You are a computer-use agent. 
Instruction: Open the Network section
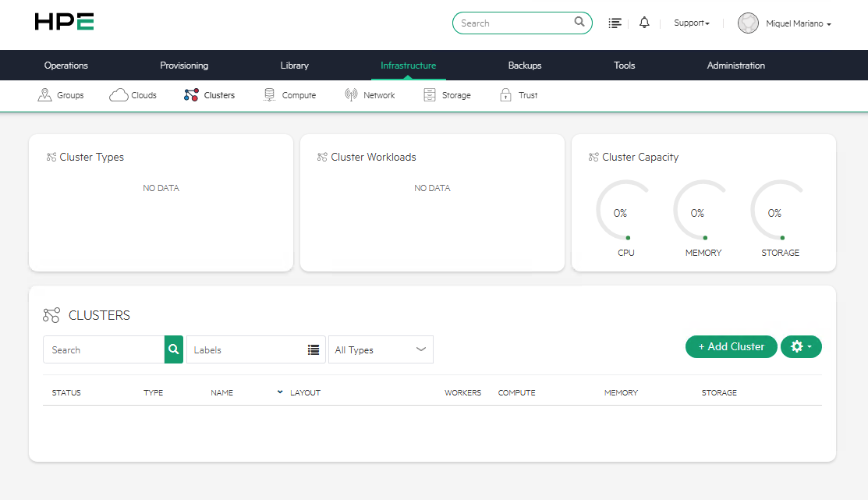(x=370, y=94)
